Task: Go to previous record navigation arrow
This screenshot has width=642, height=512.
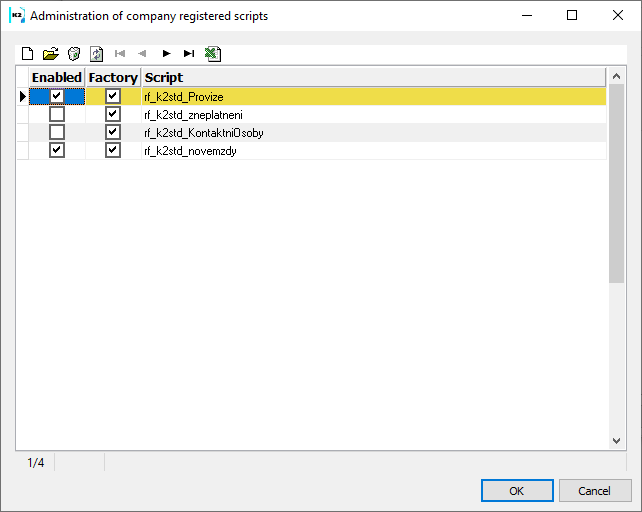Action: point(142,54)
